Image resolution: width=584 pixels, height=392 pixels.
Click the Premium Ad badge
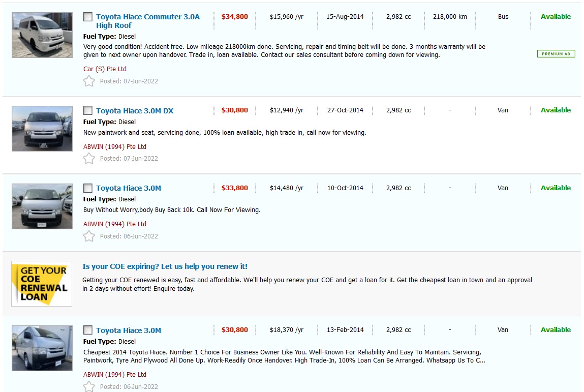[556, 54]
